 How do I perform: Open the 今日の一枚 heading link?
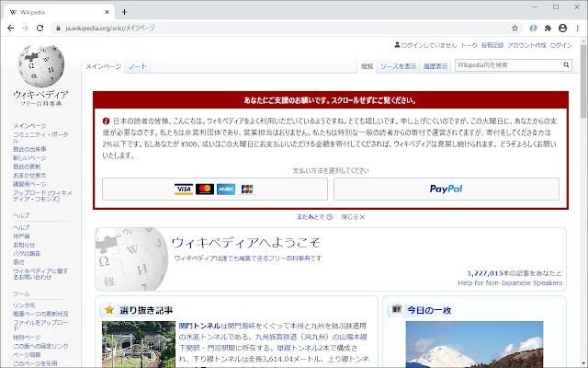(x=429, y=310)
